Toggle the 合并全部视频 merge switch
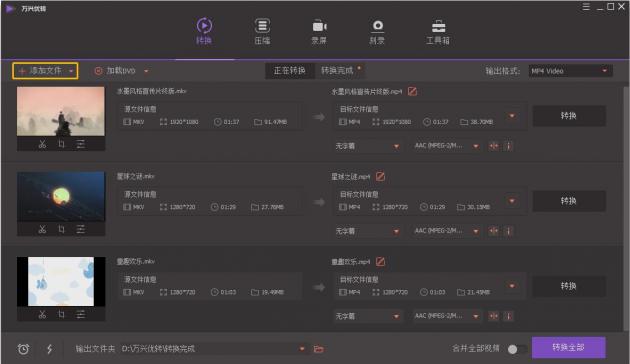Viewport: 630px width, 364px height. point(517,349)
